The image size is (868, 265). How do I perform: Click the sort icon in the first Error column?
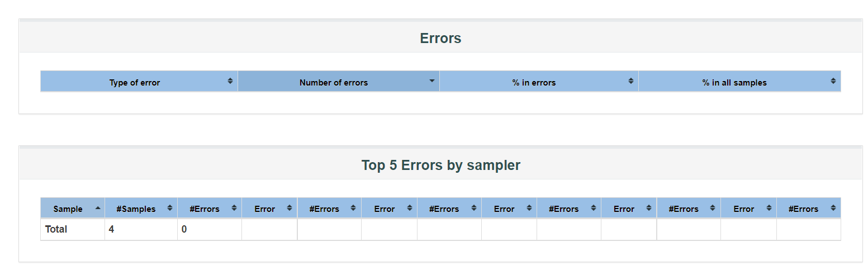coord(289,208)
